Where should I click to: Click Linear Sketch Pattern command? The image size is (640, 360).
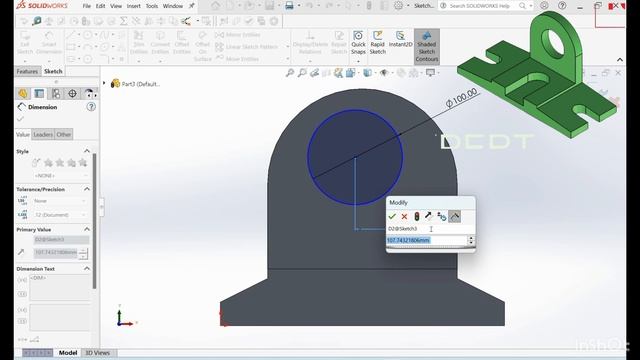coord(247,47)
